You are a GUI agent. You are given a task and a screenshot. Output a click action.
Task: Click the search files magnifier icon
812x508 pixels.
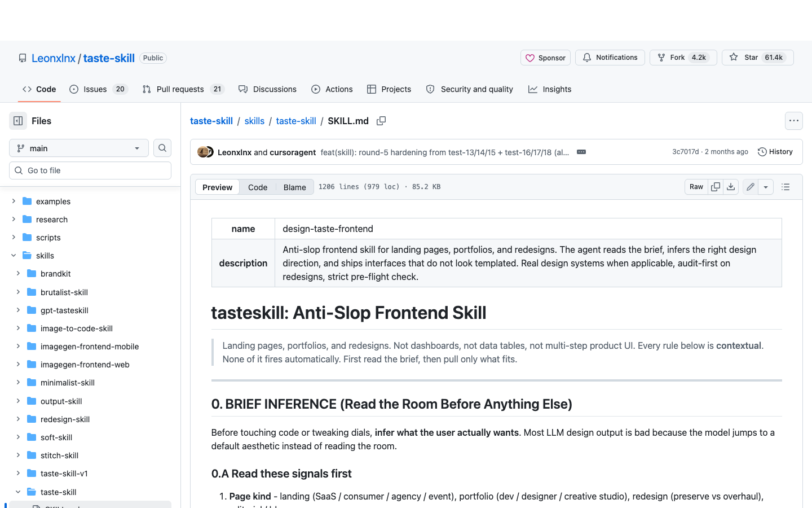point(162,148)
